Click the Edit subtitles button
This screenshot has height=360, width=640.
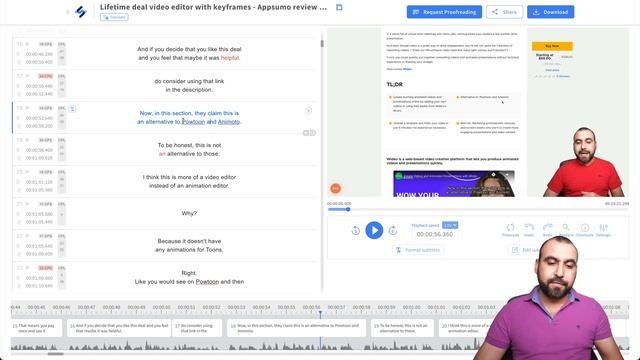coord(524,250)
